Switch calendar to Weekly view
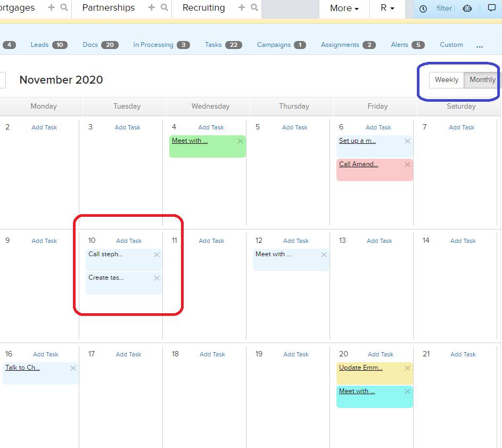Image resolution: width=502 pixels, height=448 pixels. click(x=446, y=80)
